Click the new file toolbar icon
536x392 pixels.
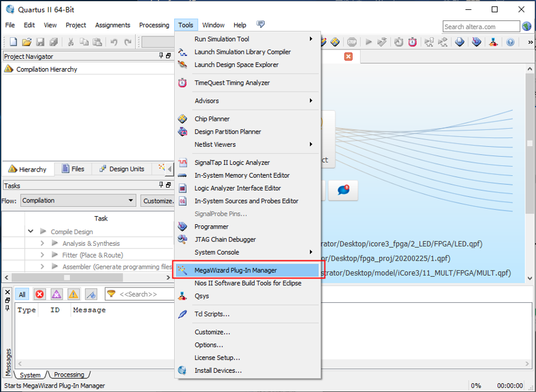tap(13, 42)
